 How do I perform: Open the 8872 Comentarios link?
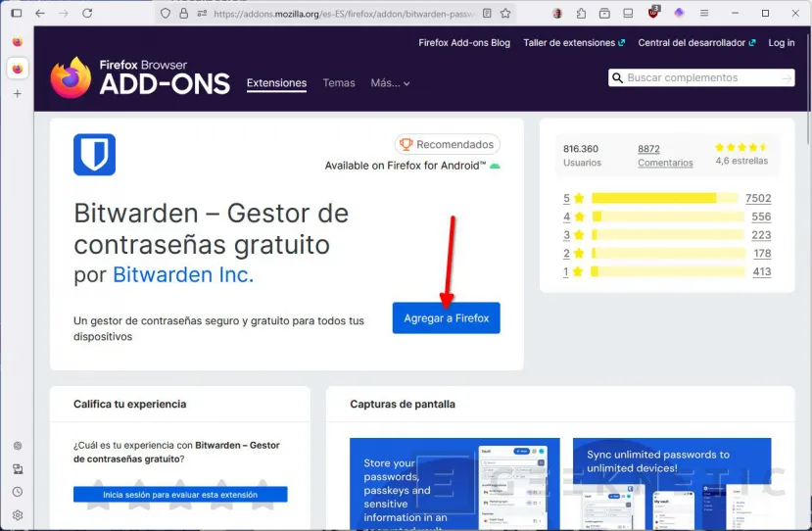(665, 156)
